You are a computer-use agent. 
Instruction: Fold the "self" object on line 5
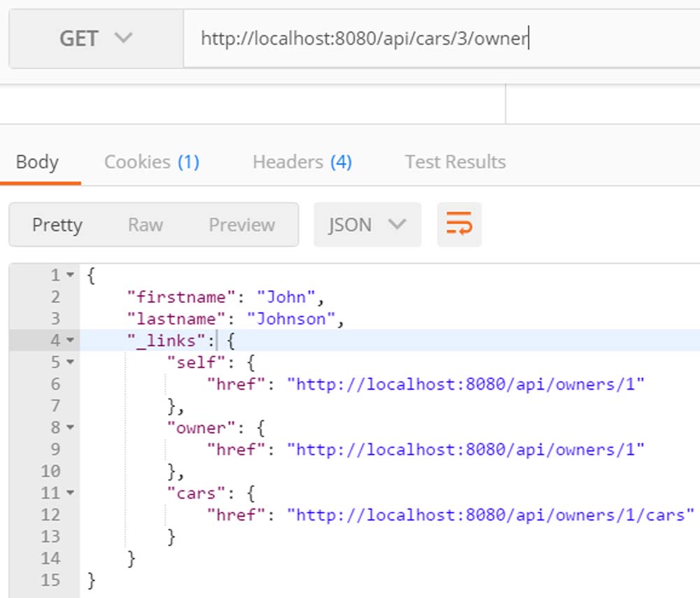click(x=70, y=362)
